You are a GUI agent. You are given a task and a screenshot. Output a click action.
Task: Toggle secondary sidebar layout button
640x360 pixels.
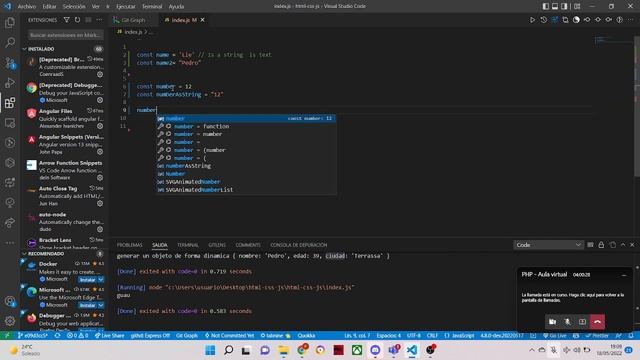564,6
